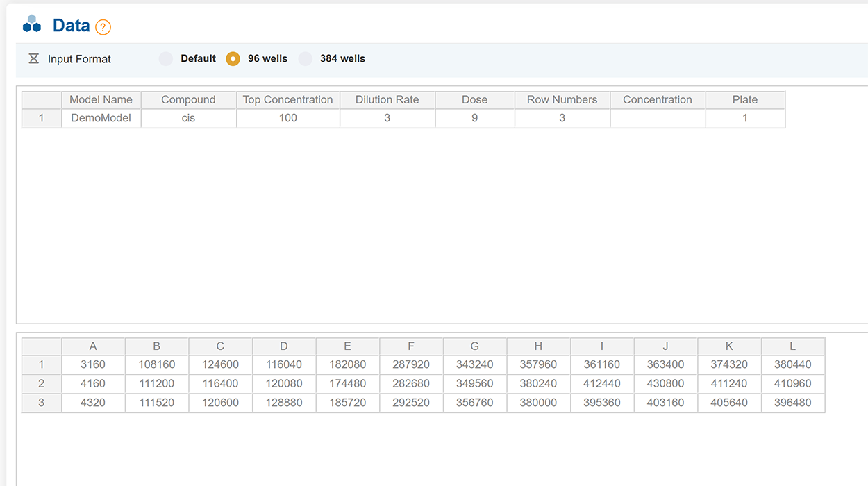Select column L header in plate table

click(x=792, y=346)
